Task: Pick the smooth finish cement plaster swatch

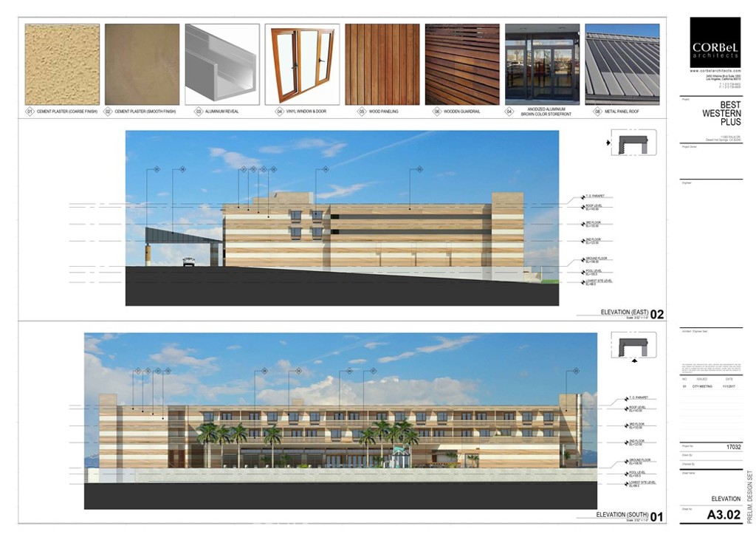Action: point(142,64)
